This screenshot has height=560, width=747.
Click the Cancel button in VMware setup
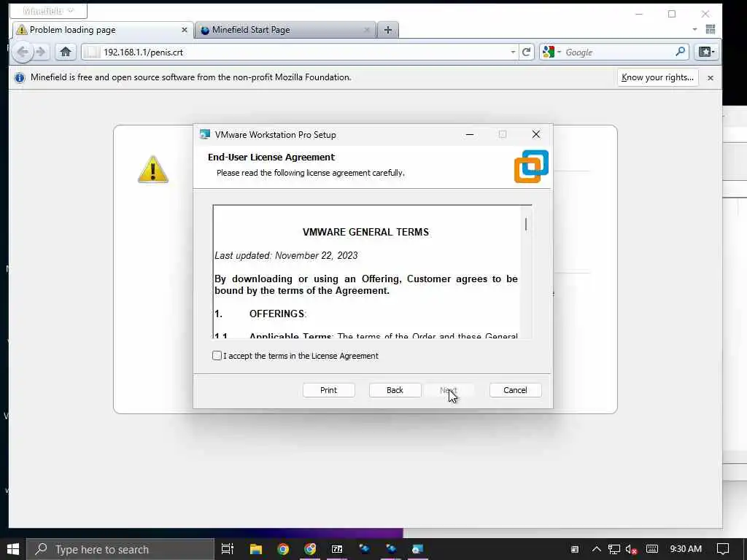point(516,390)
